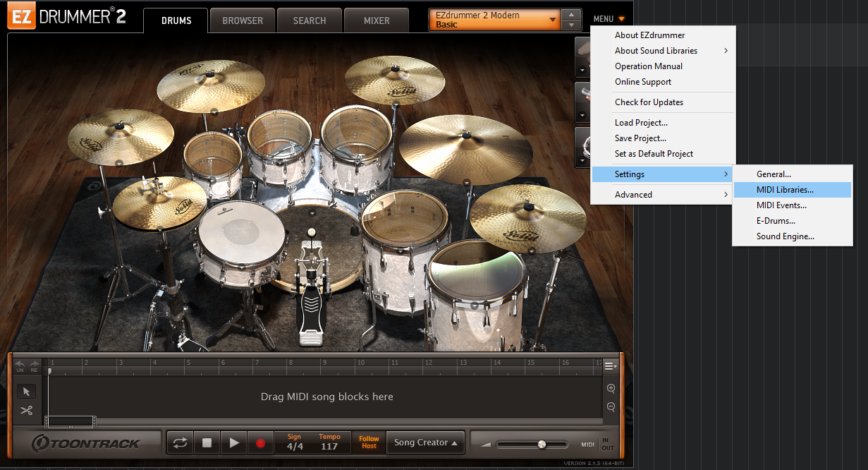Click the EZdrummer 2 logo
The width and height of the screenshot is (868, 470).
(x=67, y=16)
